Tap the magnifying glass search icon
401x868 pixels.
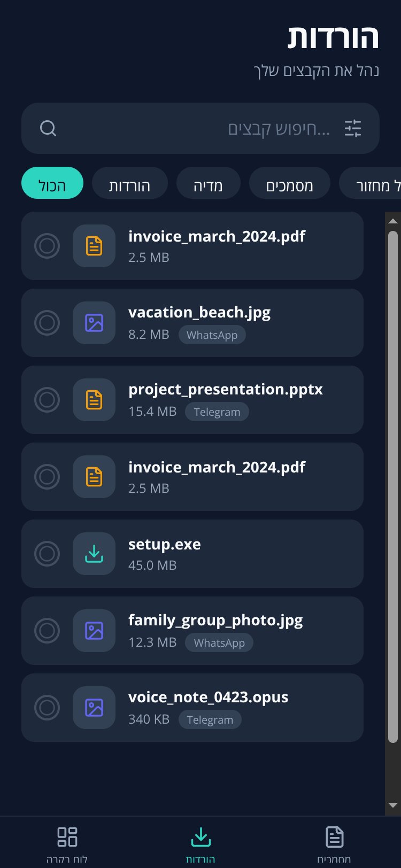click(48, 128)
